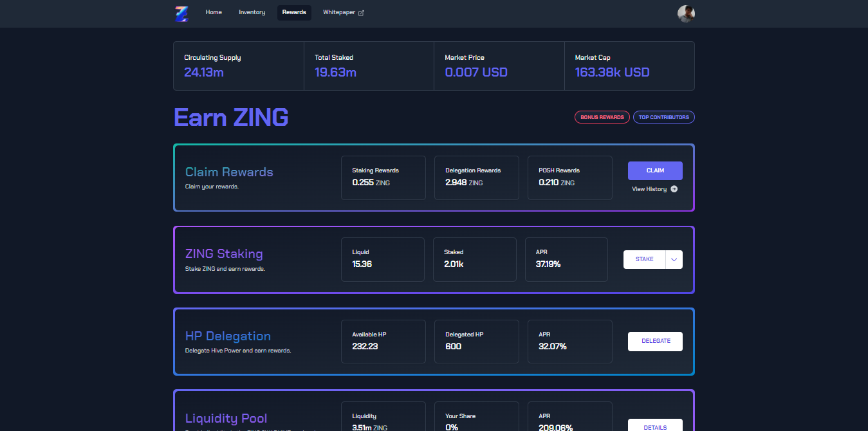868x431 pixels.
Task: Click the Whitepaper external link icon
Action: click(361, 13)
